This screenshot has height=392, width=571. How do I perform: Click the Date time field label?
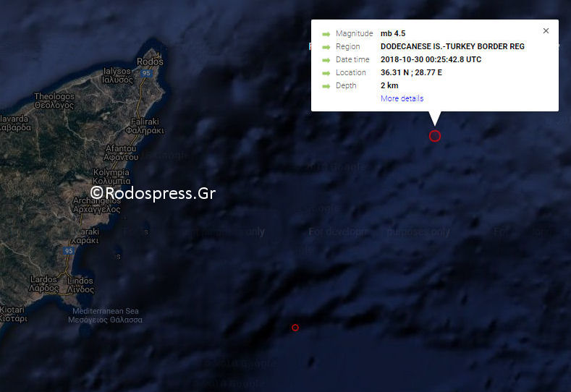(352, 60)
